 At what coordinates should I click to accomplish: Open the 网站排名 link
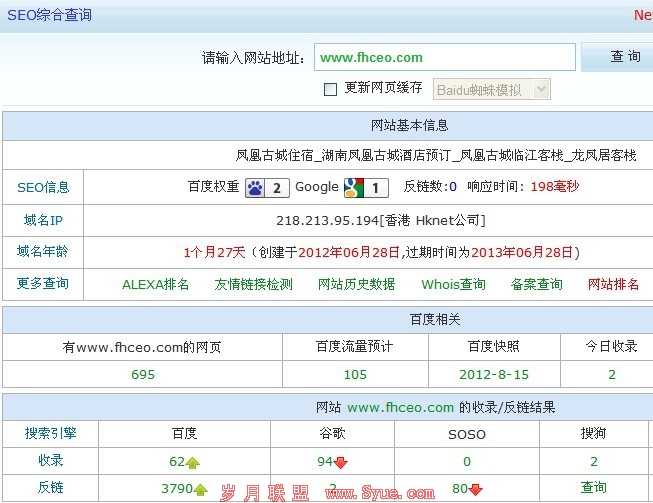613,284
